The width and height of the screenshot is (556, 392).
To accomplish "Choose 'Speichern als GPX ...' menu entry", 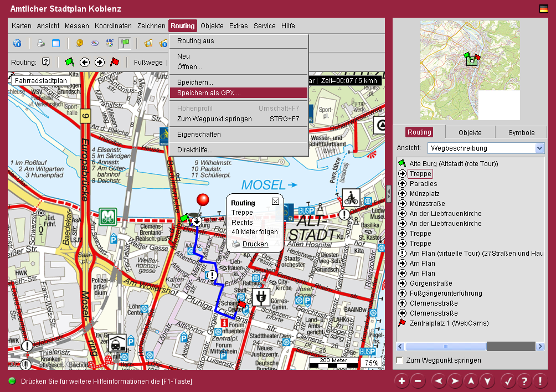I will [x=209, y=93].
